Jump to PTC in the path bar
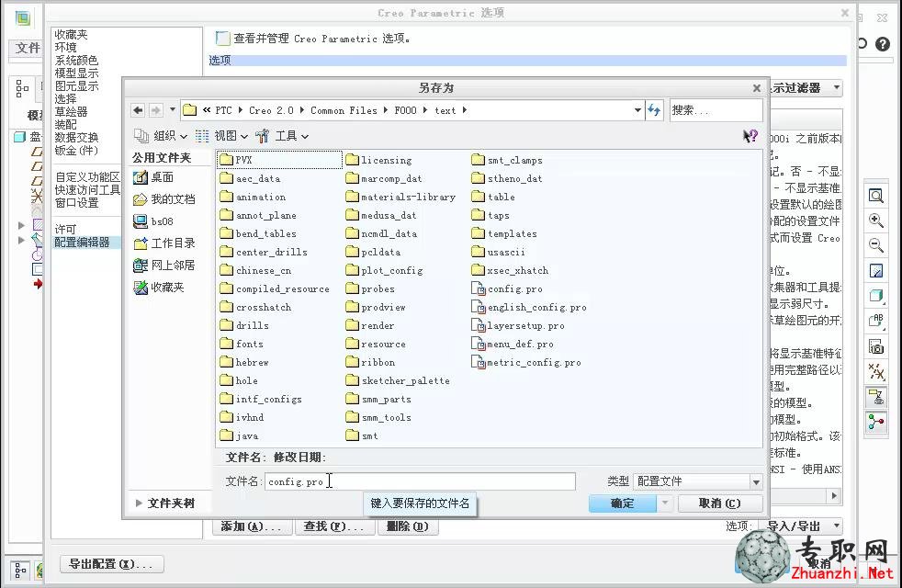 coord(224,110)
